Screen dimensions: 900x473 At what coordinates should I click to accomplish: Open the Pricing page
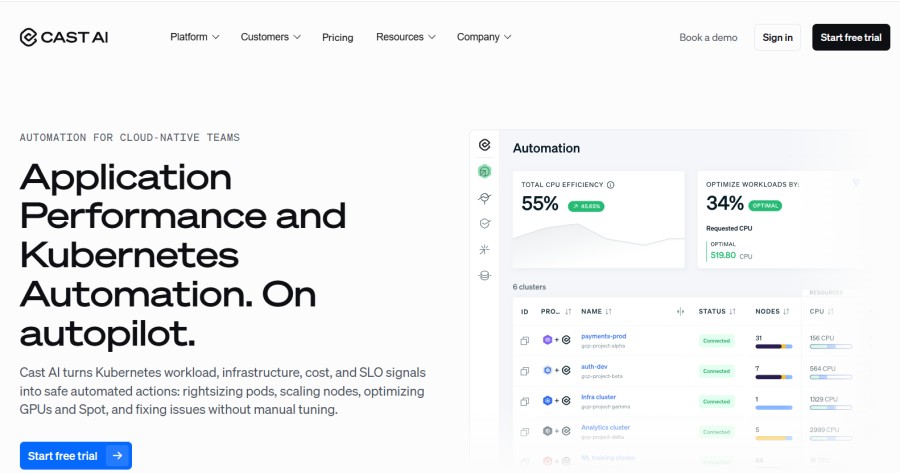click(x=338, y=37)
